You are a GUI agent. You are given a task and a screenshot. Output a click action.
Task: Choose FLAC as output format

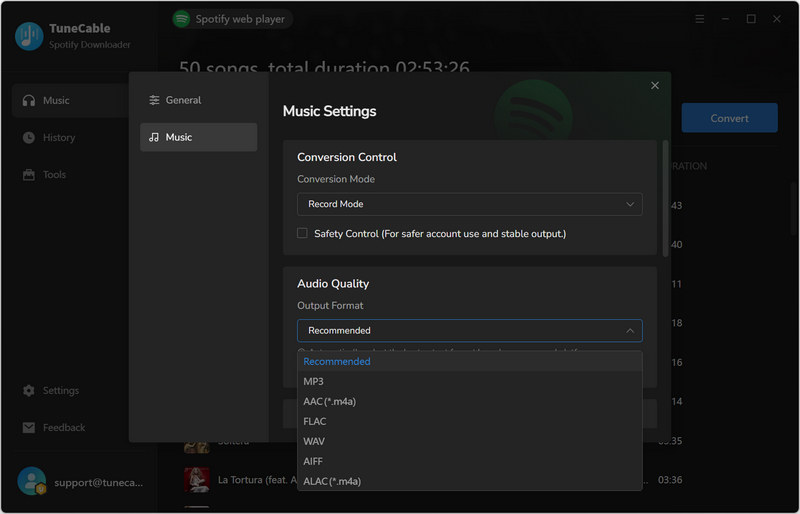pos(469,421)
